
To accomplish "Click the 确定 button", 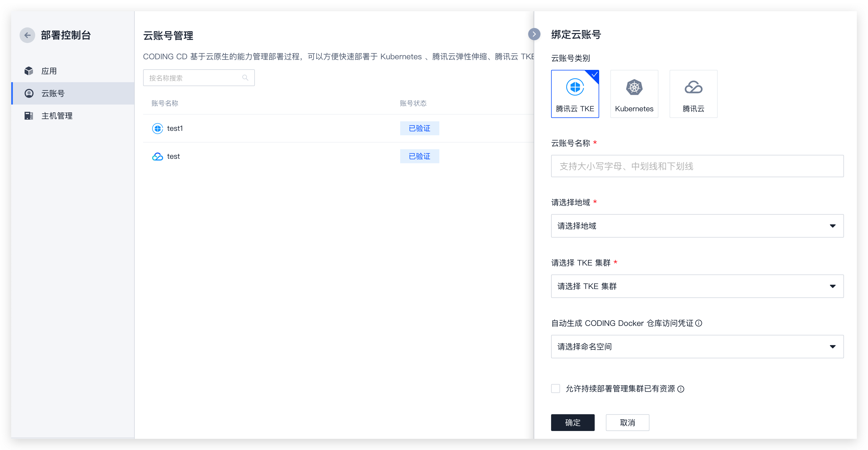I will click(x=573, y=423).
